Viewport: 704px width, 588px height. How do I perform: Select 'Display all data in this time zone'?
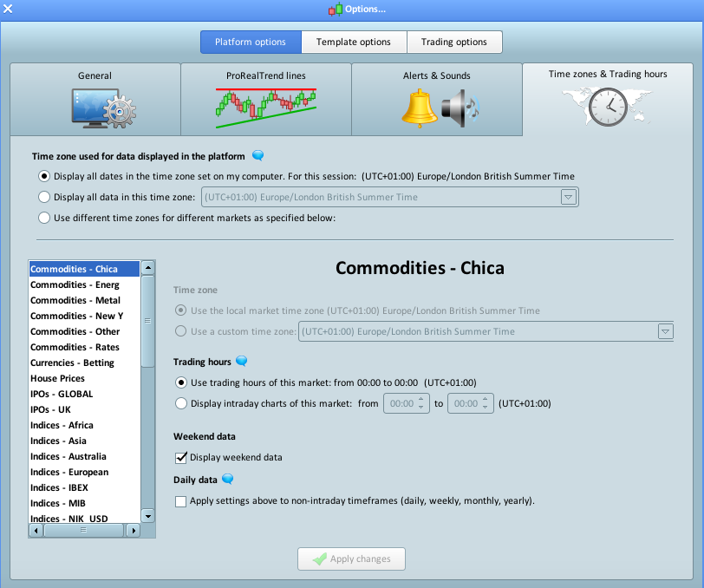click(44, 197)
